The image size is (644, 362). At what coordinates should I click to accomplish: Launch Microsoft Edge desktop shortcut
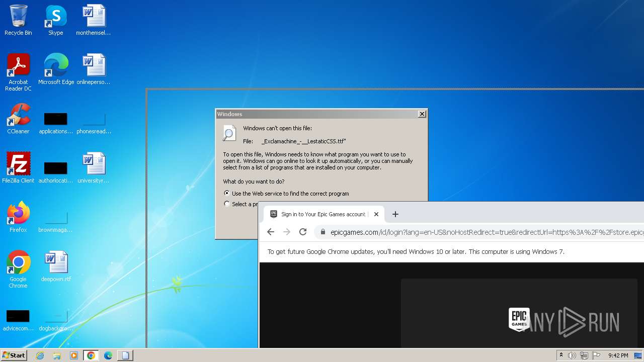[56, 69]
